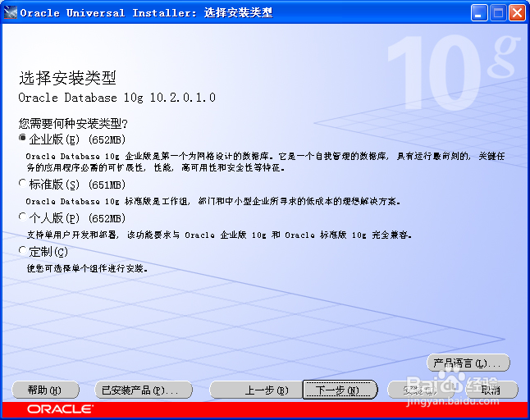Viewport: 530px width, 420px height.
Task: Go back with 上一步(B)
Action: (256, 390)
